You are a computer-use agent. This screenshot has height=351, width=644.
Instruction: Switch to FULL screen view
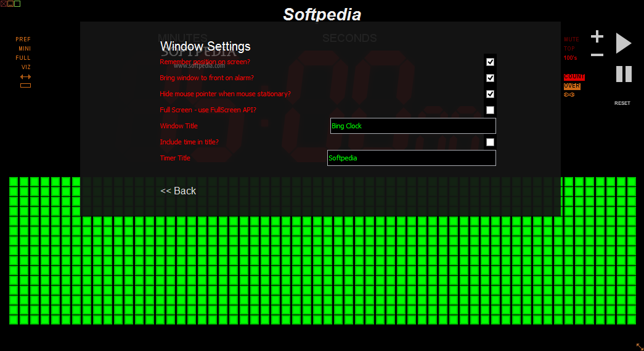pos(23,58)
